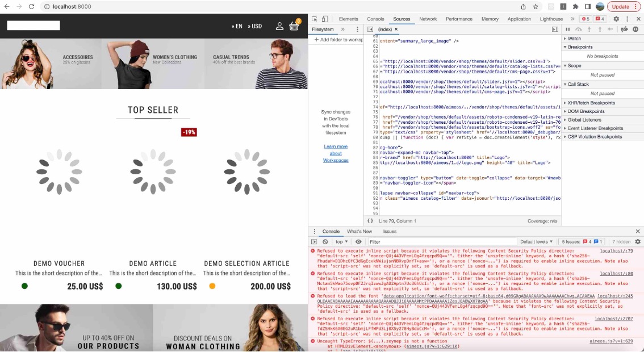Image resolution: width=644 pixels, height=352 pixels.
Task: Show more navigator tabs beside Filesystem
Action: [x=343, y=30]
